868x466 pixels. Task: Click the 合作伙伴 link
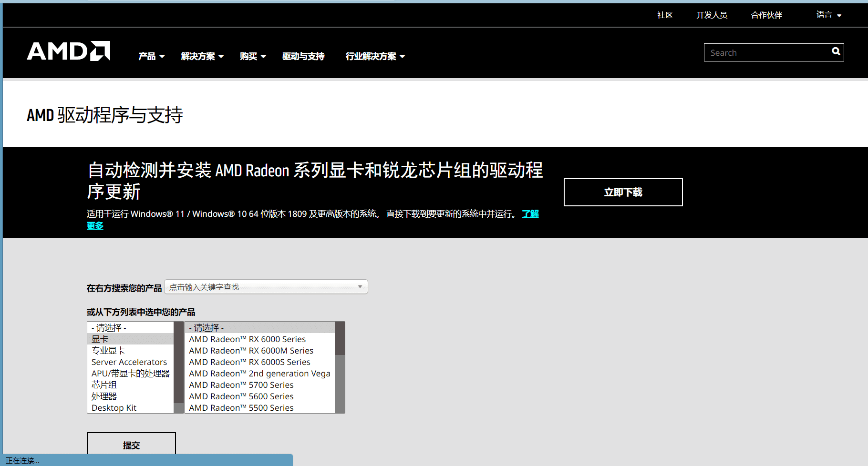[765, 15]
